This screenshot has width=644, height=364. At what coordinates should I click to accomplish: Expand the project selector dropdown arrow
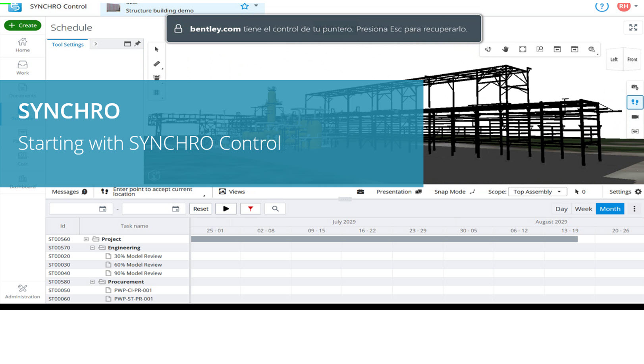tap(256, 6)
